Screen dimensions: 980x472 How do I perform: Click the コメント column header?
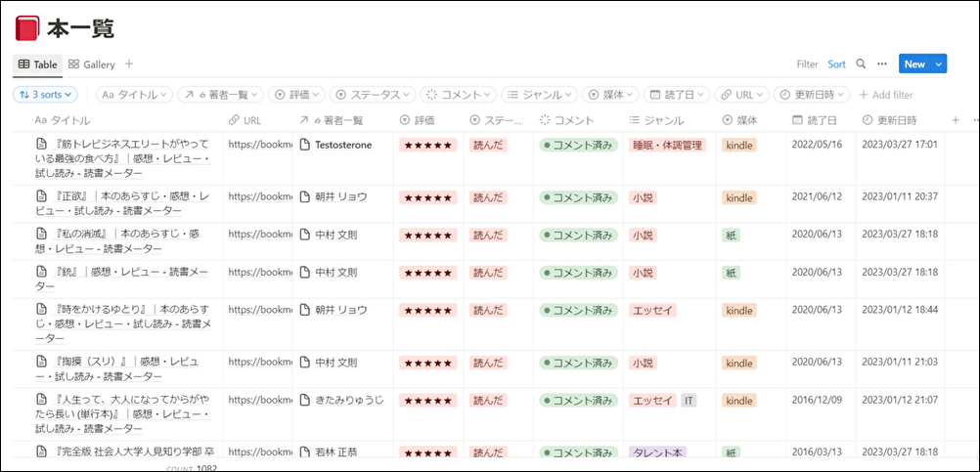pyautogui.click(x=566, y=120)
